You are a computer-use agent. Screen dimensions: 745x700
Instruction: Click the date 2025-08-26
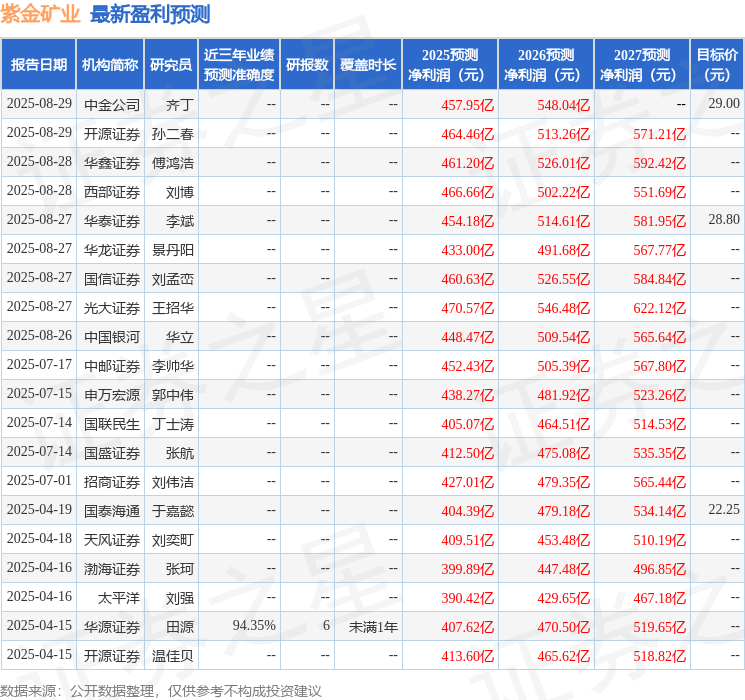pyautogui.click(x=39, y=336)
